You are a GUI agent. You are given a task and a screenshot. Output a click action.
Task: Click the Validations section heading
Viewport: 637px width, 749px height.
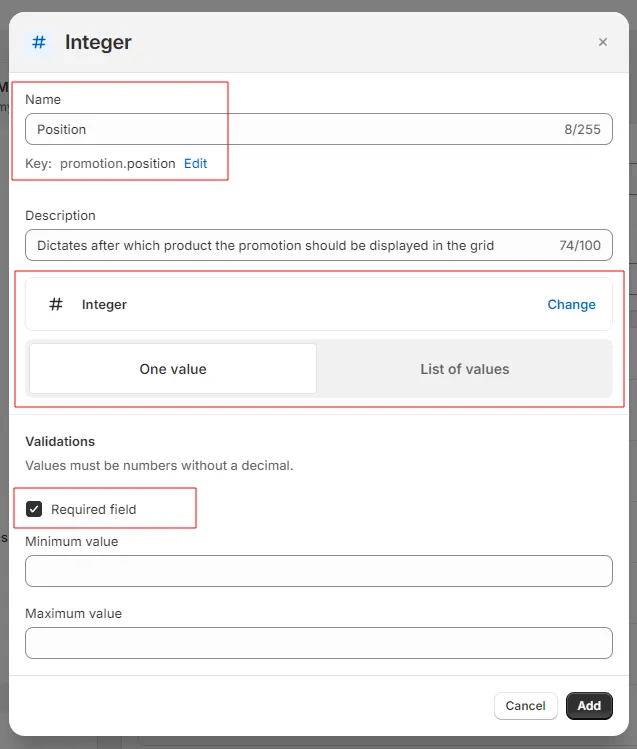pos(60,441)
